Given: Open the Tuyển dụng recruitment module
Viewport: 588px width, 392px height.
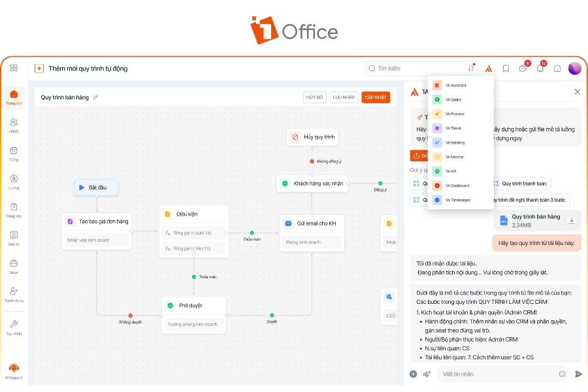Looking at the screenshot, I should (14, 294).
